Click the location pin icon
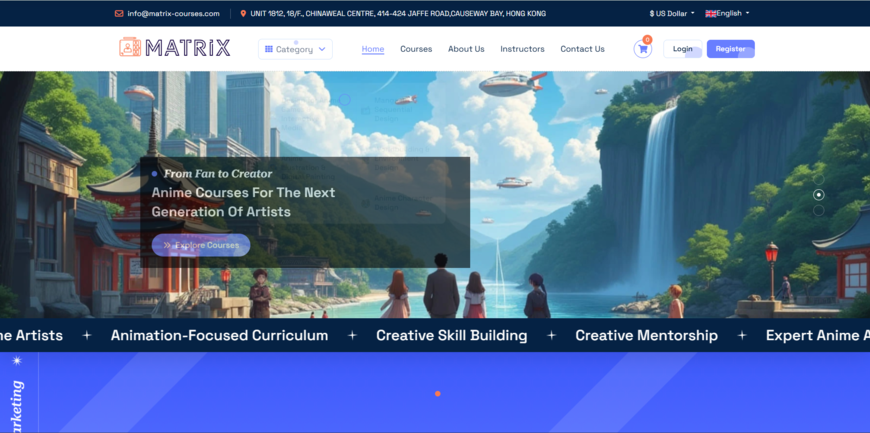This screenshot has height=433, width=870. pyautogui.click(x=243, y=14)
